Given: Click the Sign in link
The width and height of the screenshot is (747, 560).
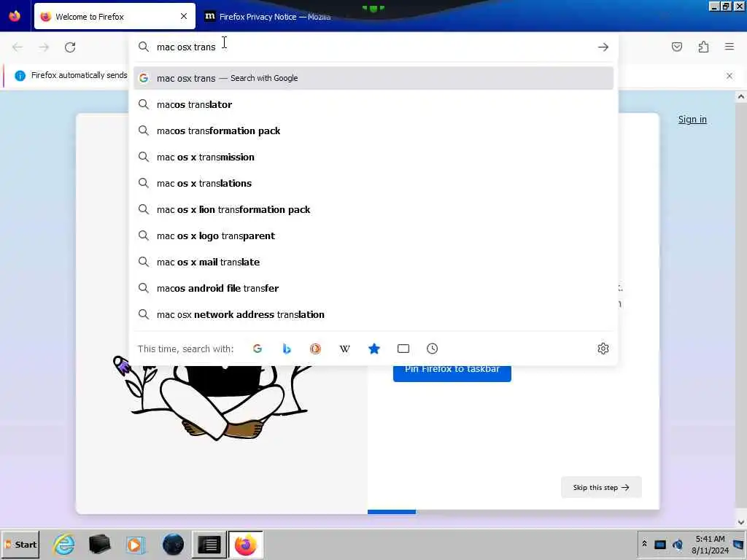Looking at the screenshot, I should (x=692, y=120).
